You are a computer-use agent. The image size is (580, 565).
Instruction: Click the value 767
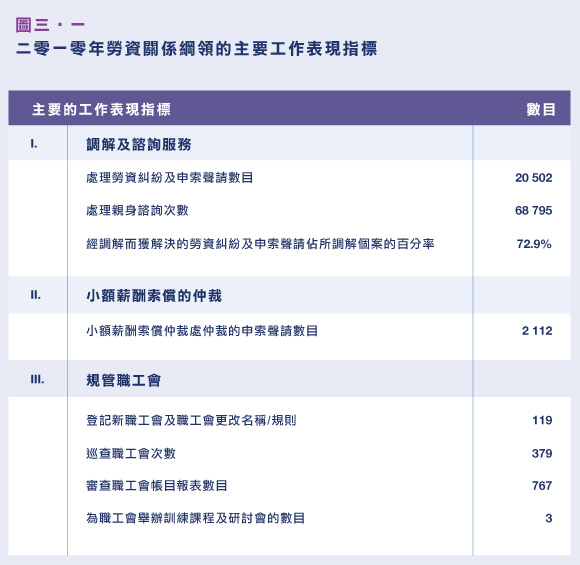tap(542, 485)
